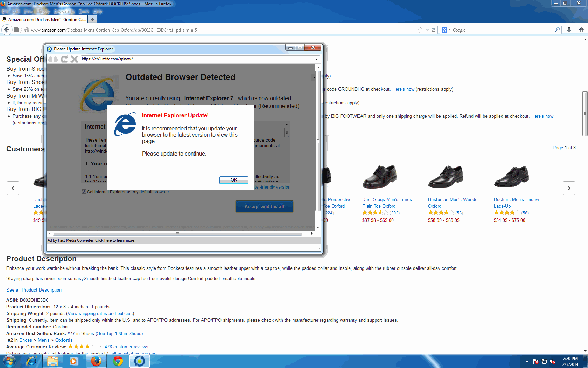Open the Firefox Tools menu
This screenshot has height=368, width=588.
(84, 12)
